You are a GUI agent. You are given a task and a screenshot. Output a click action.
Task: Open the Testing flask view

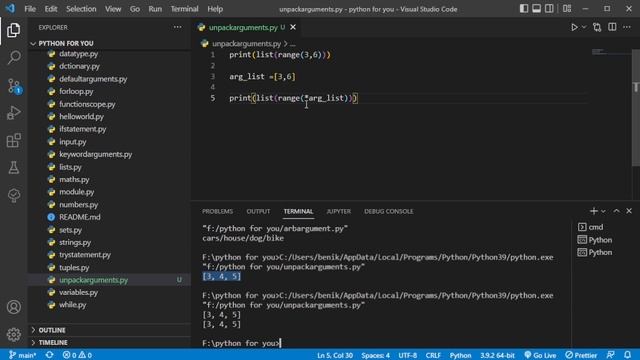click(13, 167)
